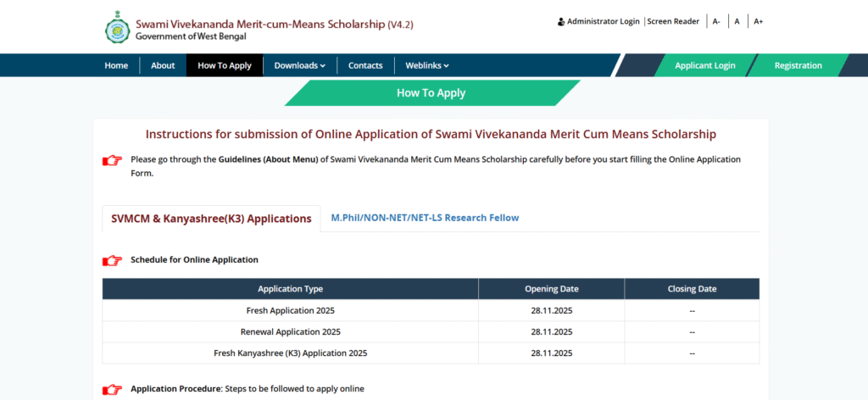This screenshot has height=400, width=868.
Task: Click Fresh Kanyashree (K3) Application 2025 cell
Action: pos(290,353)
